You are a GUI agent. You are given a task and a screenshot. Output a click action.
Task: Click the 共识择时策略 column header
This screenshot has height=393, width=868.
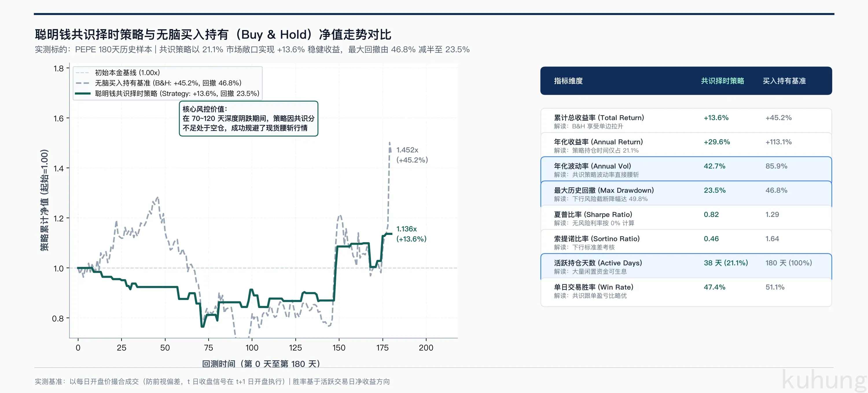(x=722, y=81)
